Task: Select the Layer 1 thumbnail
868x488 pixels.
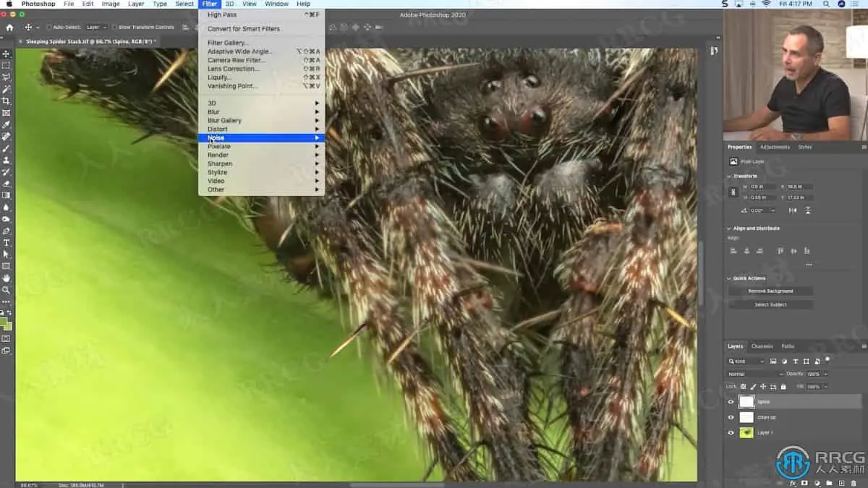Action: click(x=746, y=433)
